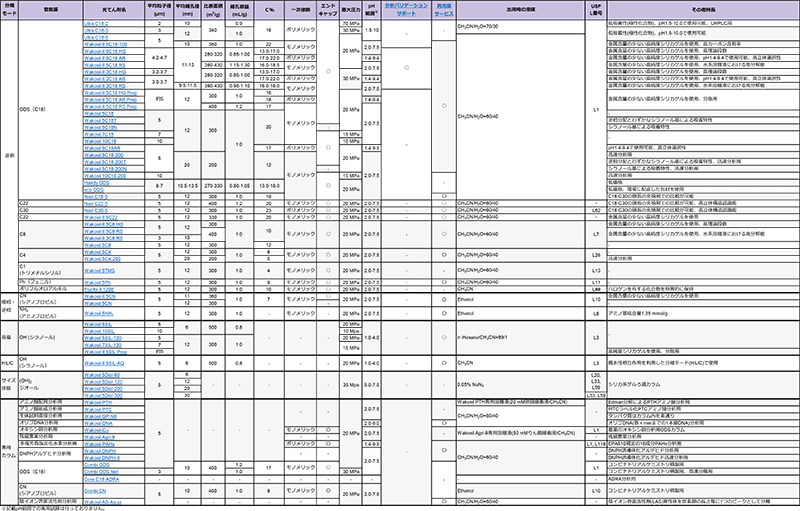Open the Wakosil DNPH-II link
800x511 pixels.
[x=102, y=458]
